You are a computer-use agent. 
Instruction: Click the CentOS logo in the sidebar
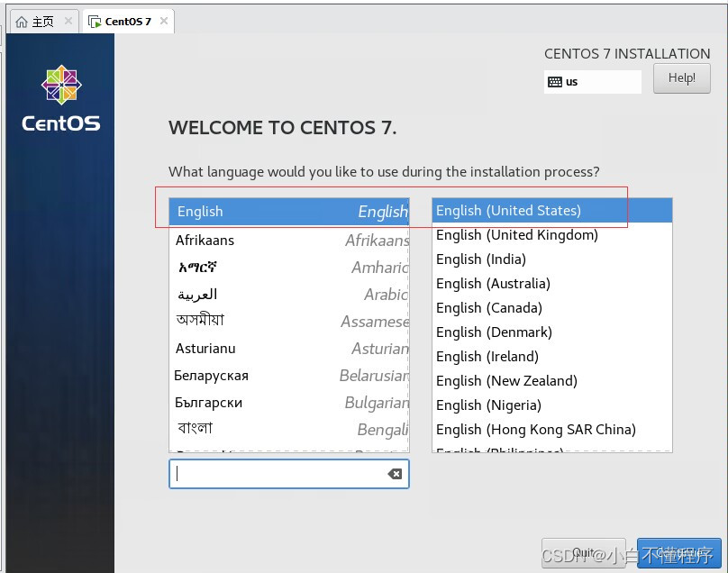coord(61,98)
